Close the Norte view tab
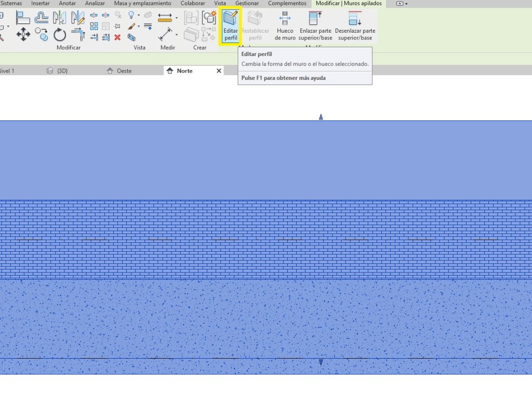 tap(219, 71)
